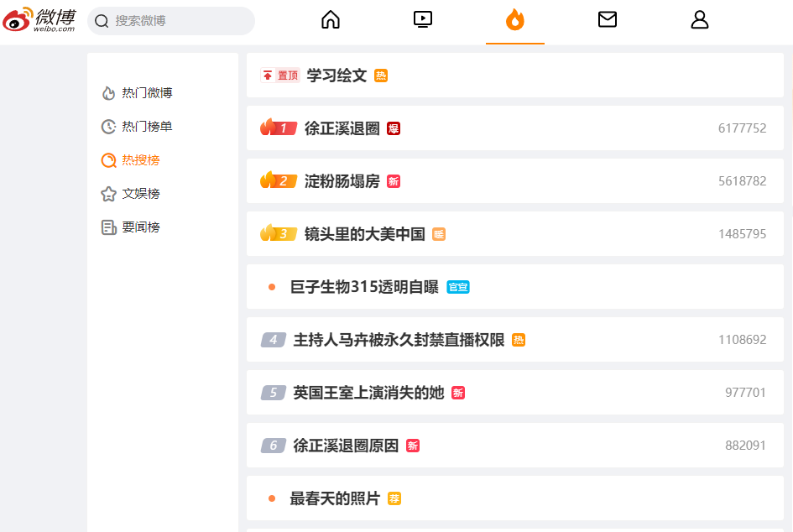Select the hot flame icon tab
The height and width of the screenshot is (532, 793).
click(x=514, y=19)
